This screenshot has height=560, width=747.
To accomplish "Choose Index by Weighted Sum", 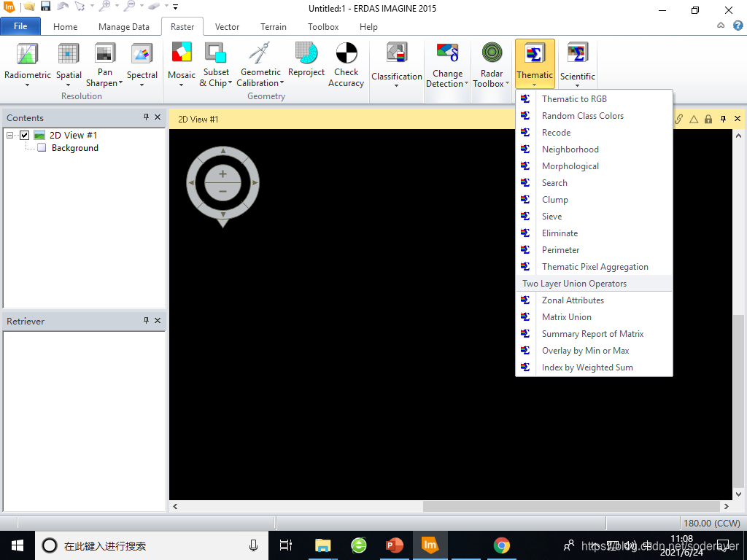I will (594, 367).
